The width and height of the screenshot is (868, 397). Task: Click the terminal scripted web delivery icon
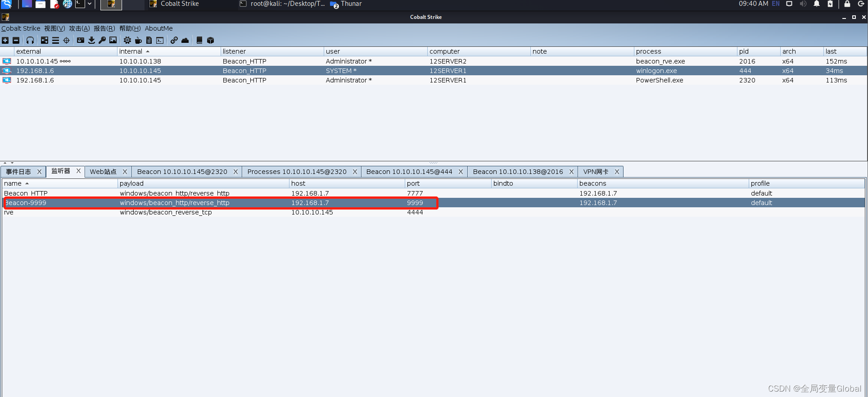click(x=160, y=41)
